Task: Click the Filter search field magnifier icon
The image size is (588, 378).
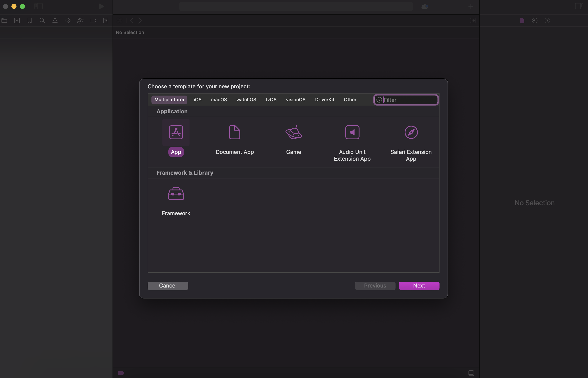Action: tap(379, 99)
